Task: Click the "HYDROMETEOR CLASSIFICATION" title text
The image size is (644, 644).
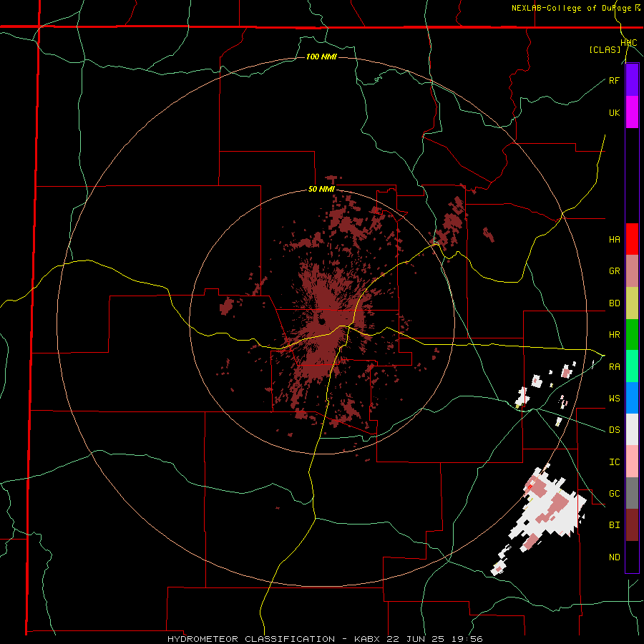Action: click(x=251, y=639)
